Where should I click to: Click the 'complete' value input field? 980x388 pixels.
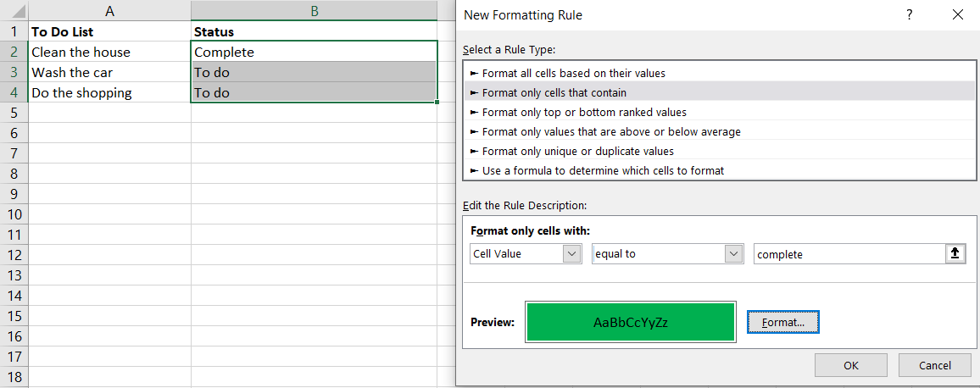pos(848,253)
